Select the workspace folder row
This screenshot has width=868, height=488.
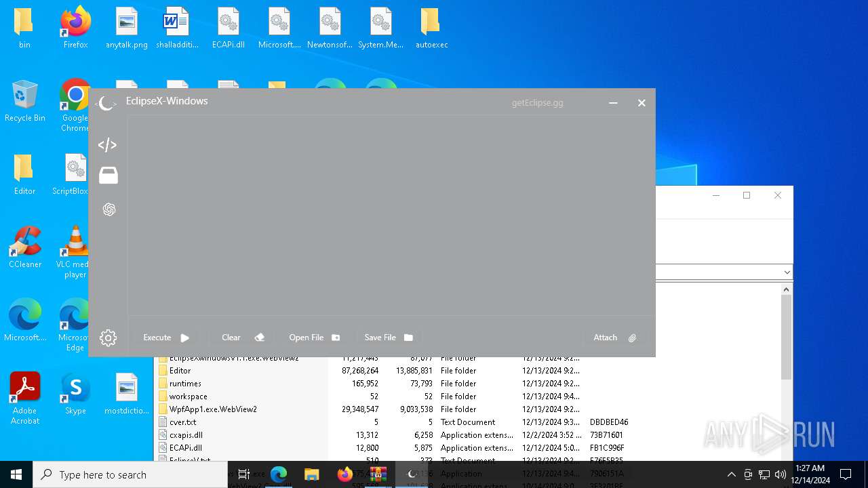[188, 396]
